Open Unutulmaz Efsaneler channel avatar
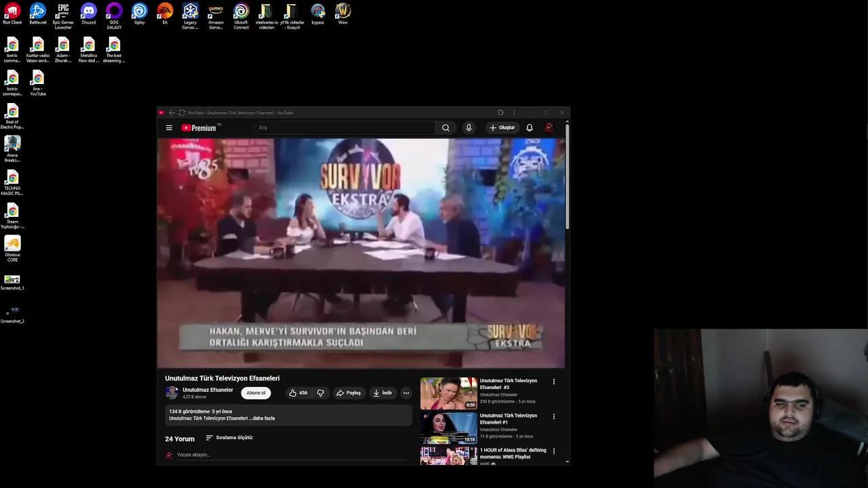Screen dimensions: 868x488 [172, 392]
